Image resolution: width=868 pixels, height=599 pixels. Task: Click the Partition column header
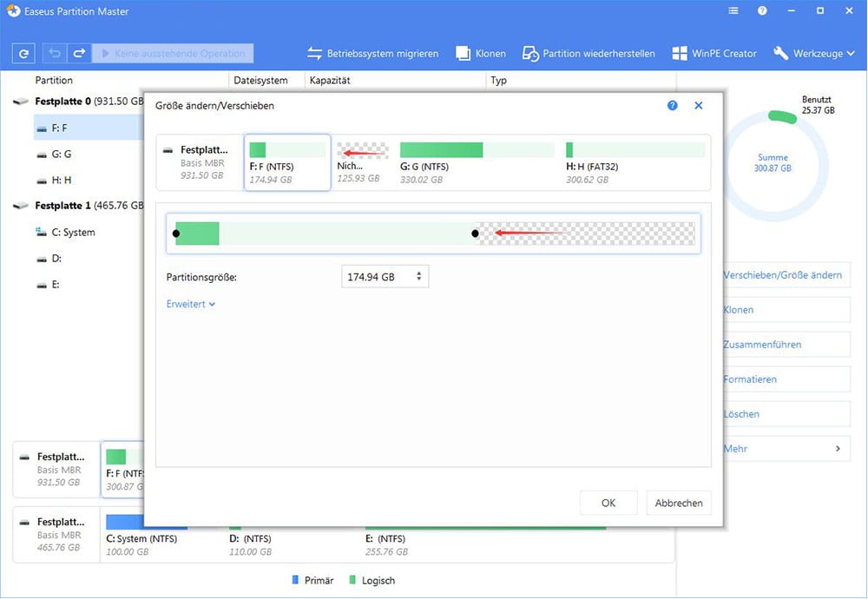click(54, 80)
